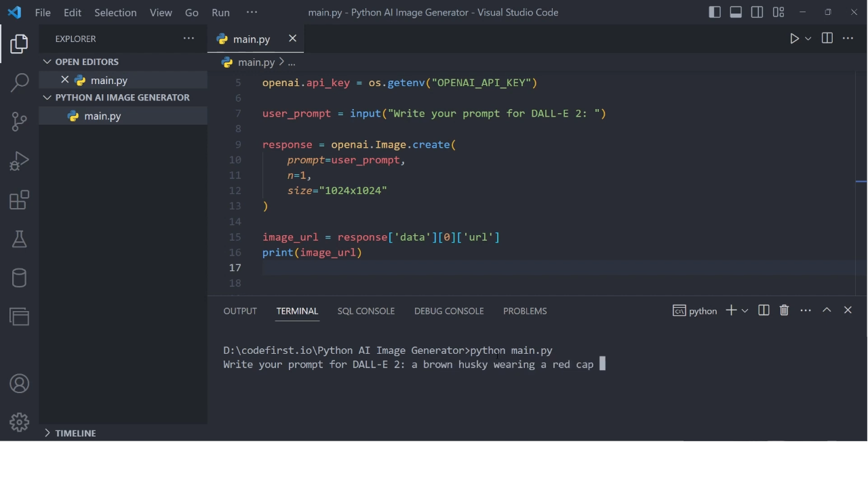Switch to the SQL CONSOLE tab
Screen dimensions: 868x488
coord(366,311)
